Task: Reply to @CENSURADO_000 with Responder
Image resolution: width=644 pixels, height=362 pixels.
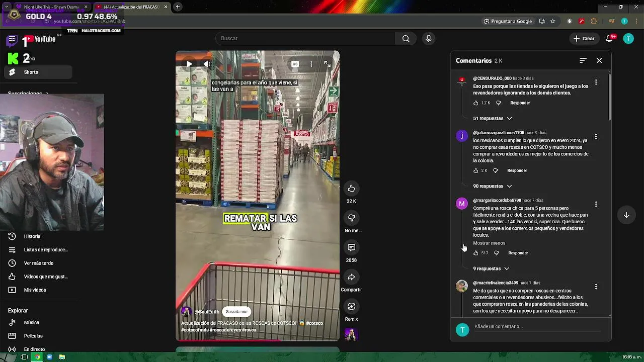Action: tap(520, 103)
